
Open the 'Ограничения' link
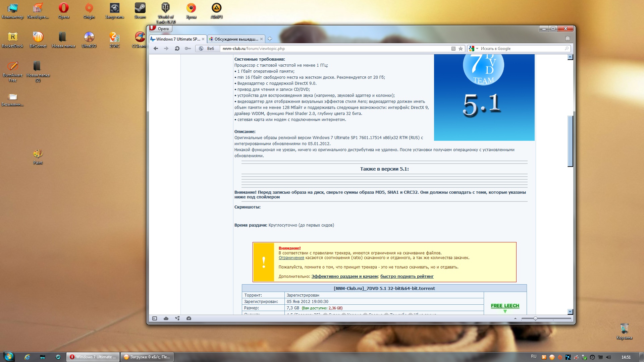[291, 258]
